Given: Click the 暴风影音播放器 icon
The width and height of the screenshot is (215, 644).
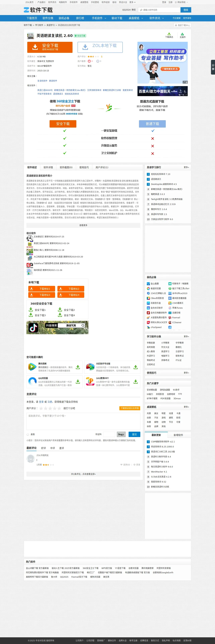Looking at the screenshot, I should click(170, 298).
